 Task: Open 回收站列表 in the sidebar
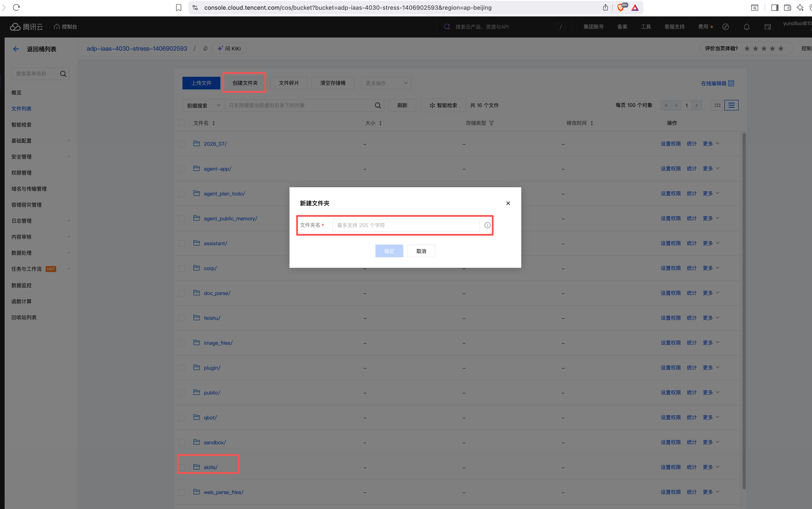24,318
